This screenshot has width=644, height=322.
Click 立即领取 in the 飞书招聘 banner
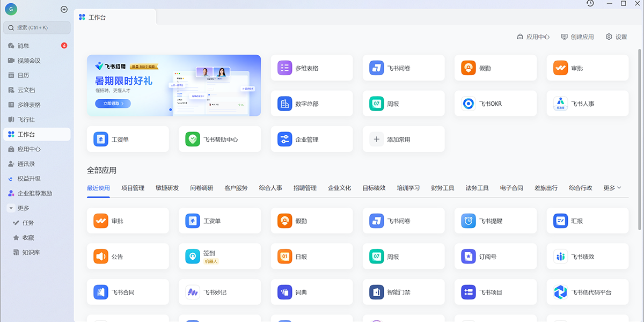pos(112,104)
